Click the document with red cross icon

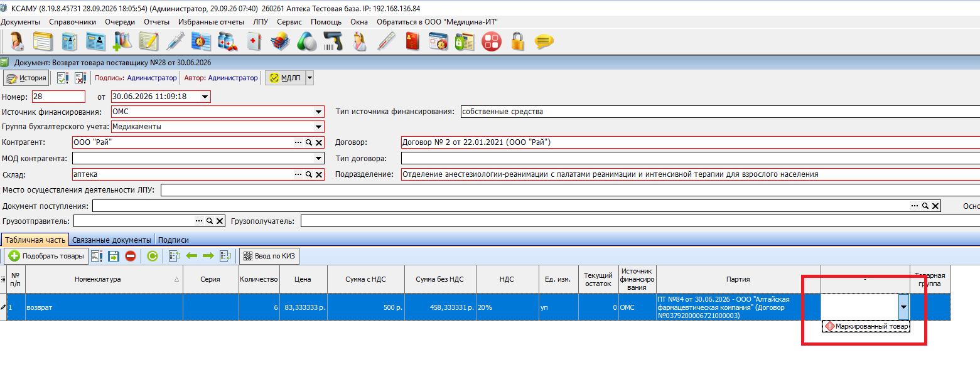coord(80,78)
